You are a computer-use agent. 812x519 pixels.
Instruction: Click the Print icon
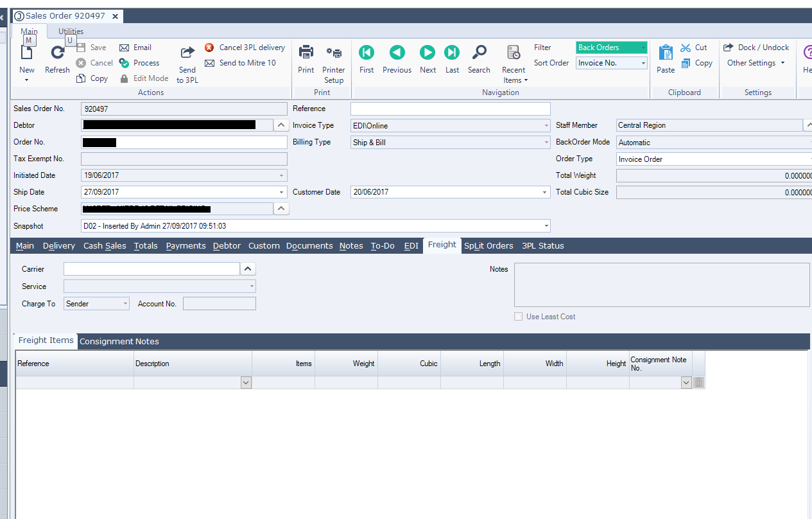pyautogui.click(x=306, y=53)
